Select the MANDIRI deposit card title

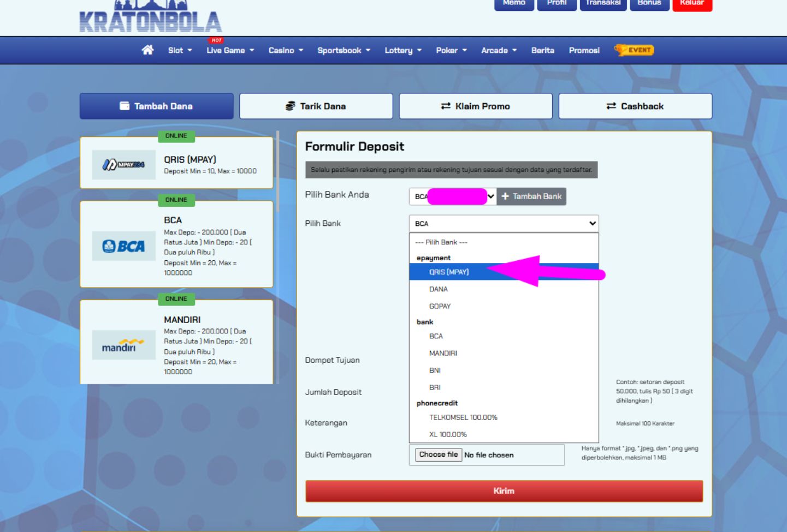coord(182,320)
